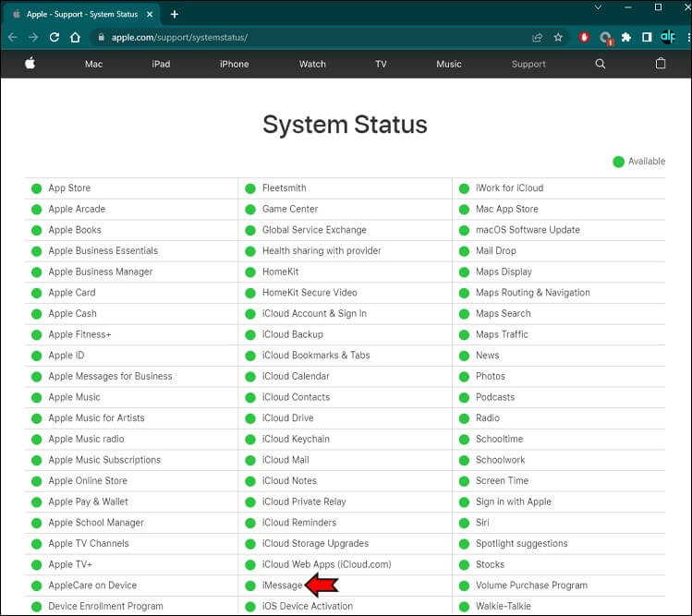
Task: Open the tab search chevron dropdown
Action: pyautogui.click(x=598, y=7)
